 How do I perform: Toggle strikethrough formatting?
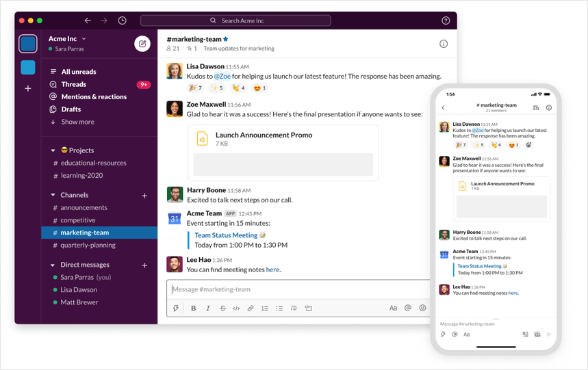(222, 308)
